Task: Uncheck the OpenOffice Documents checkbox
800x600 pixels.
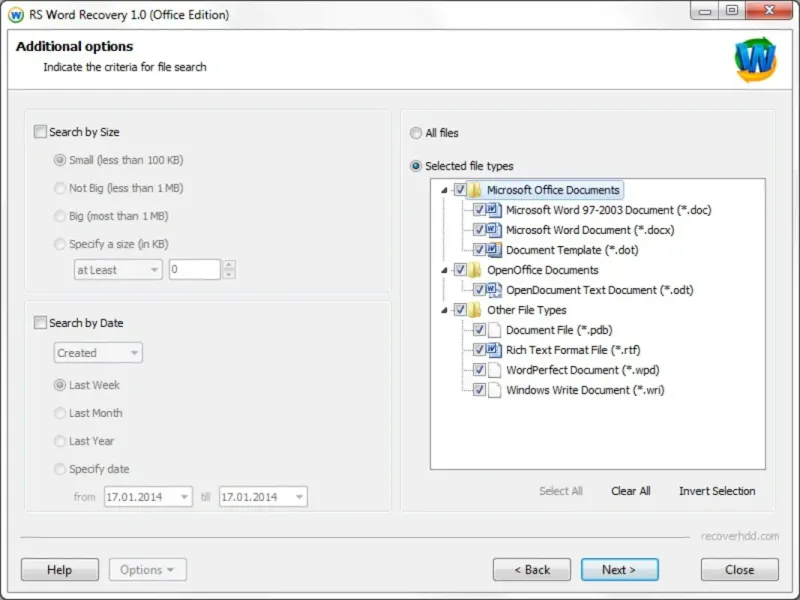Action: pos(460,269)
